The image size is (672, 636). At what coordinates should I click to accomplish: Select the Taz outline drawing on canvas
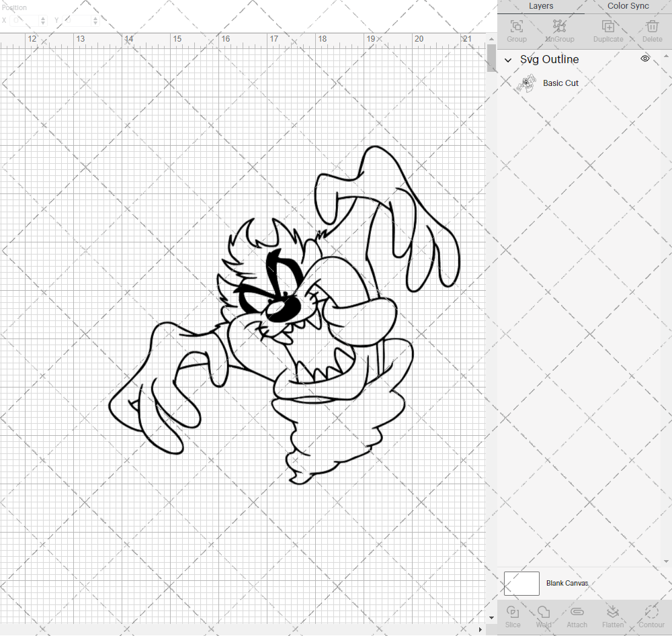coord(284,315)
